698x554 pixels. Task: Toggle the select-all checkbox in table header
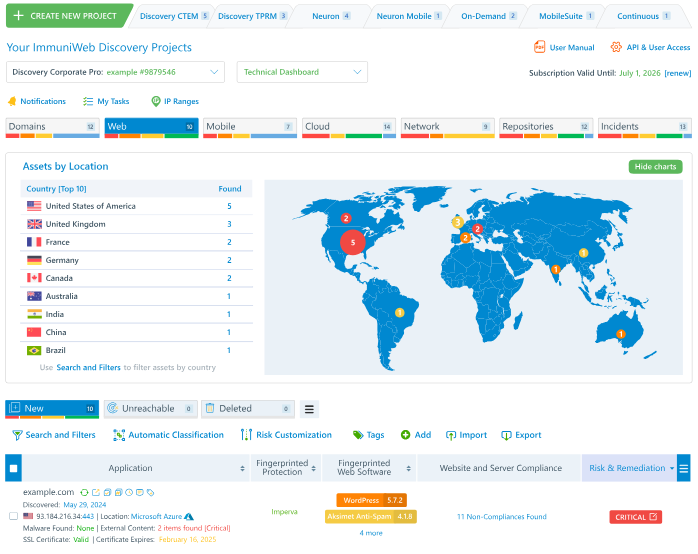[x=13, y=468]
